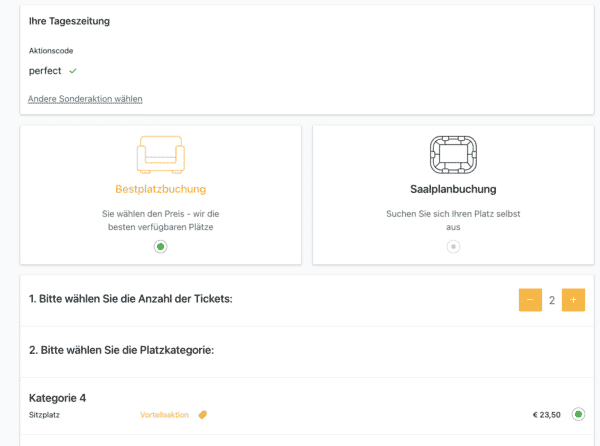Decrease ticket count with the minus button
This screenshot has height=446, width=600.
click(x=530, y=300)
